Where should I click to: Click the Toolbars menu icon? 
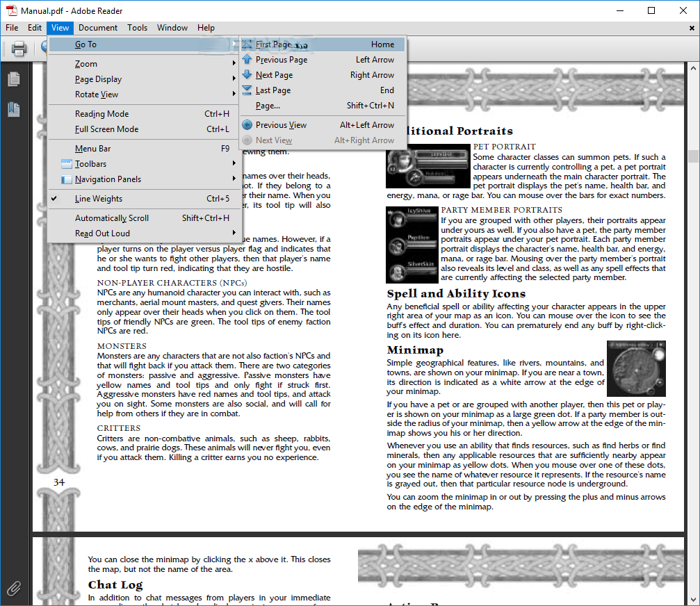pyautogui.click(x=66, y=164)
